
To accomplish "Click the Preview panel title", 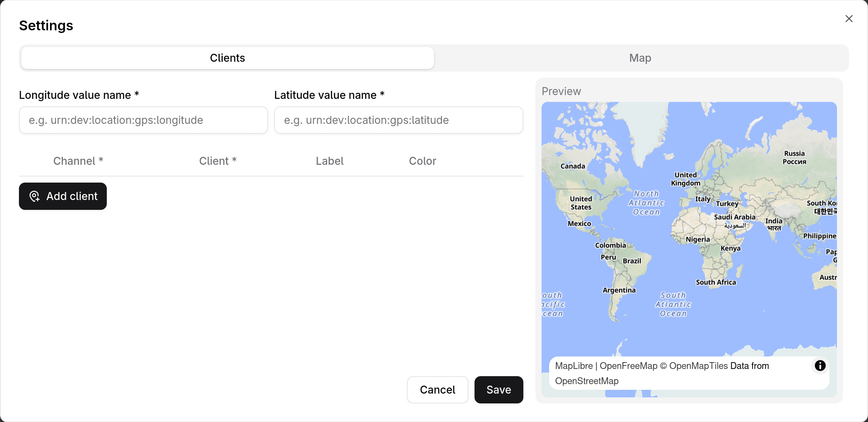I will tap(561, 91).
